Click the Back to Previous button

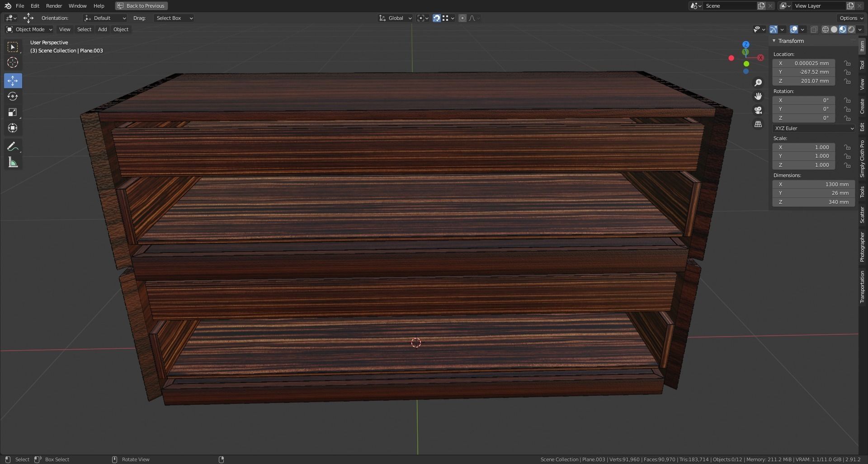pyautogui.click(x=141, y=6)
